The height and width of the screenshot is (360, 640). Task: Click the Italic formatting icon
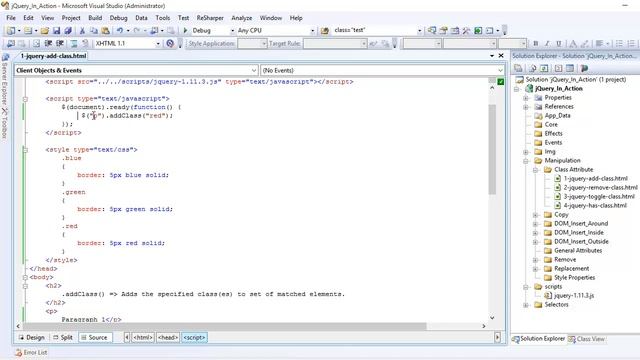[x=547, y=43]
